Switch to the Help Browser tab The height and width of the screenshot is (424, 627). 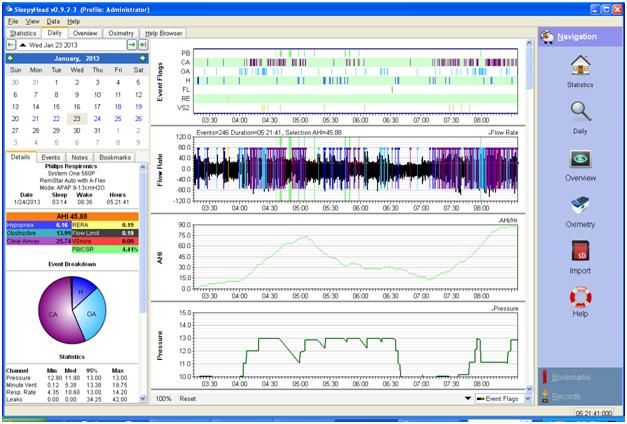tap(165, 33)
